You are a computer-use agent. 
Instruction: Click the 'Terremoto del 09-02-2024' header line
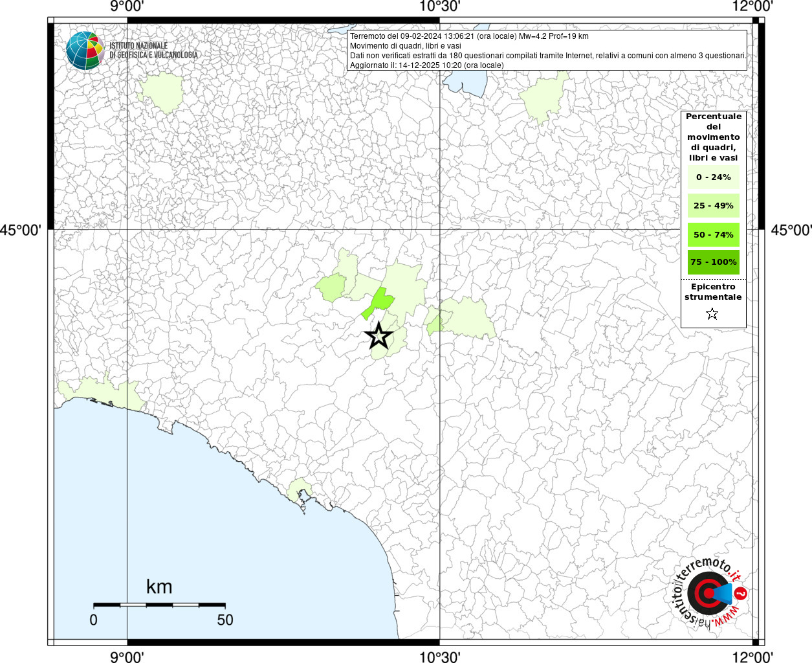tap(469, 36)
